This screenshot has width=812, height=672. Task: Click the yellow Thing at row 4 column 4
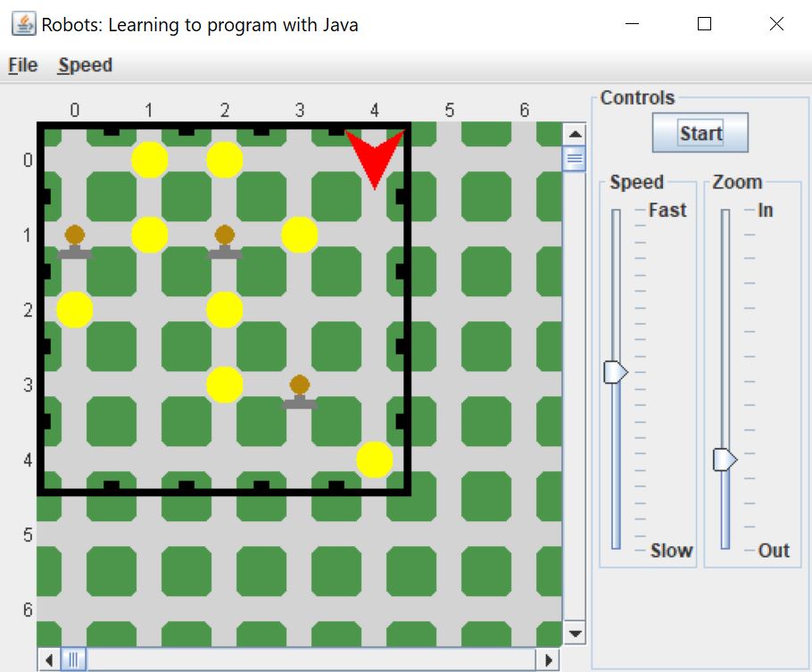pos(375,460)
